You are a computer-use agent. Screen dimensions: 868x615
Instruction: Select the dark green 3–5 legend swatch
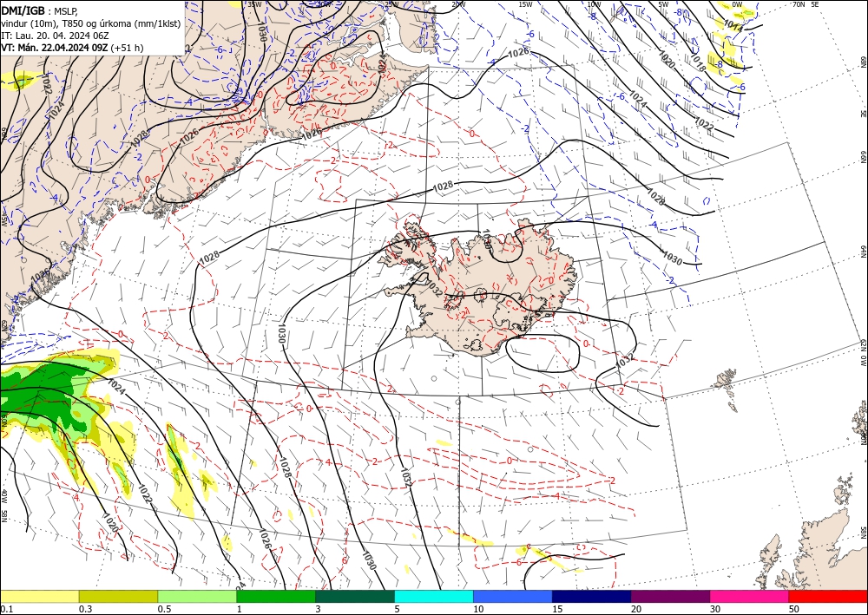(x=355, y=596)
